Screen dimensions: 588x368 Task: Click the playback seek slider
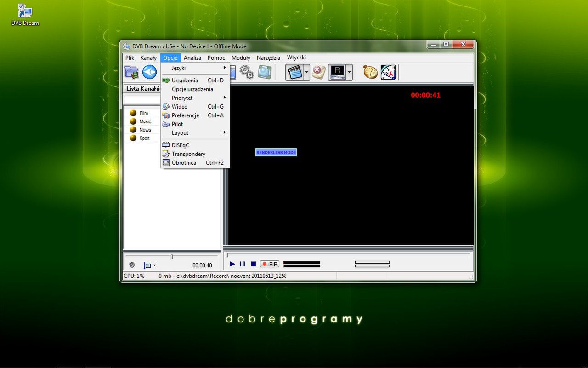348,254
